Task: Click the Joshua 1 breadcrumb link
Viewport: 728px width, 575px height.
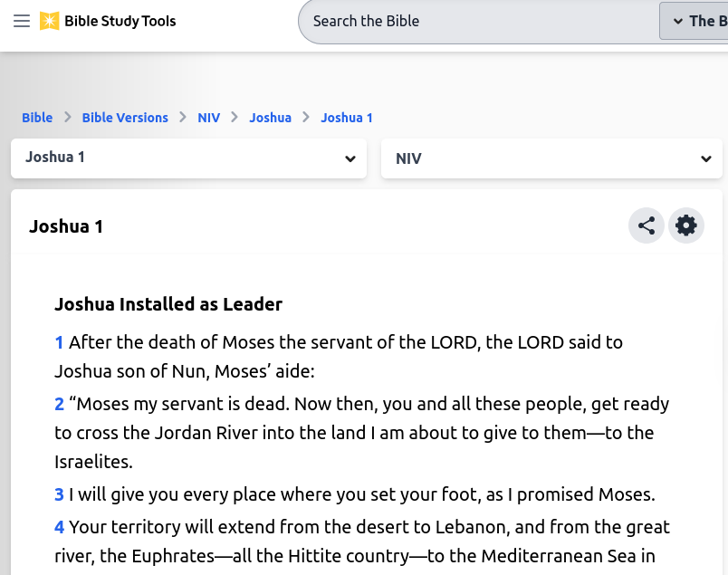Action: 347,118
